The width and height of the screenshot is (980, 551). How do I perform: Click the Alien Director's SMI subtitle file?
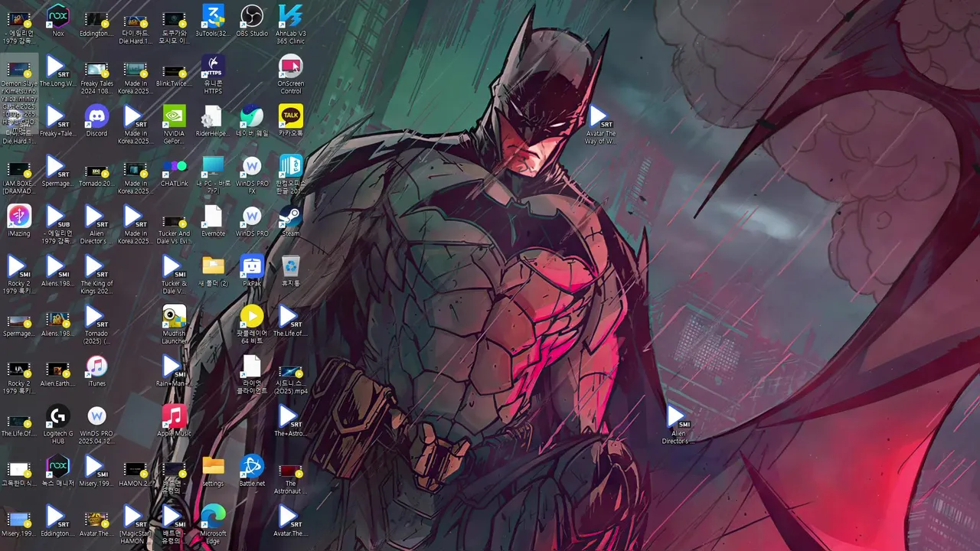coord(678,424)
